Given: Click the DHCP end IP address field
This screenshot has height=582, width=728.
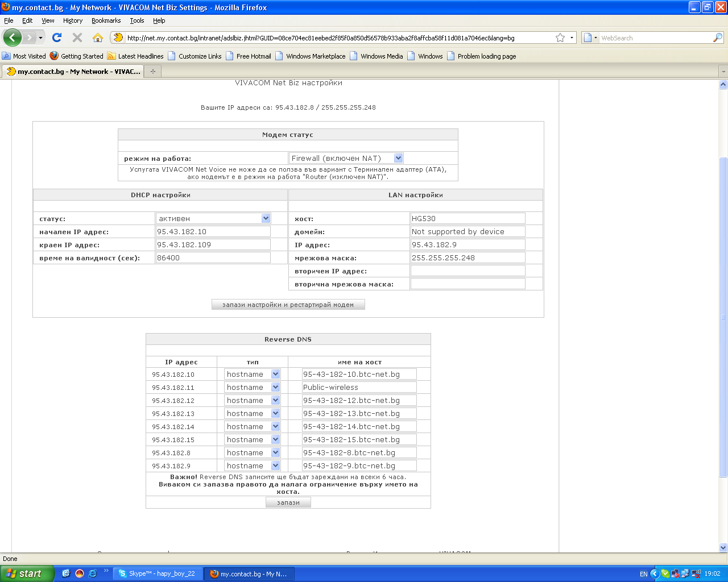Looking at the screenshot, I should [213, 244].
